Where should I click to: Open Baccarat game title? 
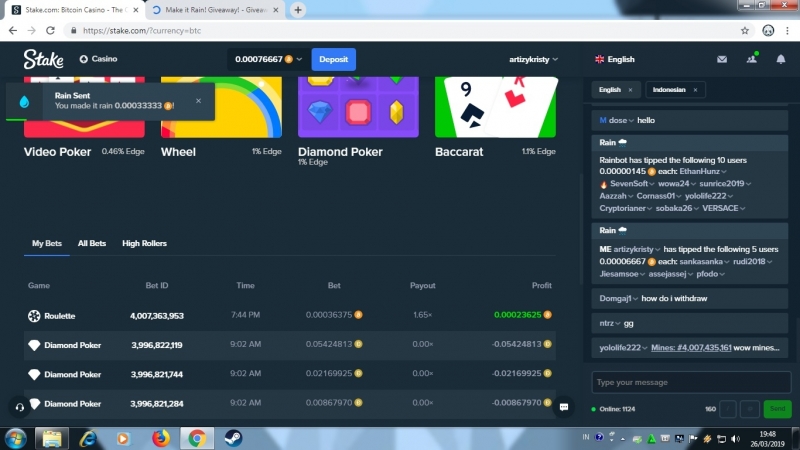pyautogui.click(x=459, y=152)
